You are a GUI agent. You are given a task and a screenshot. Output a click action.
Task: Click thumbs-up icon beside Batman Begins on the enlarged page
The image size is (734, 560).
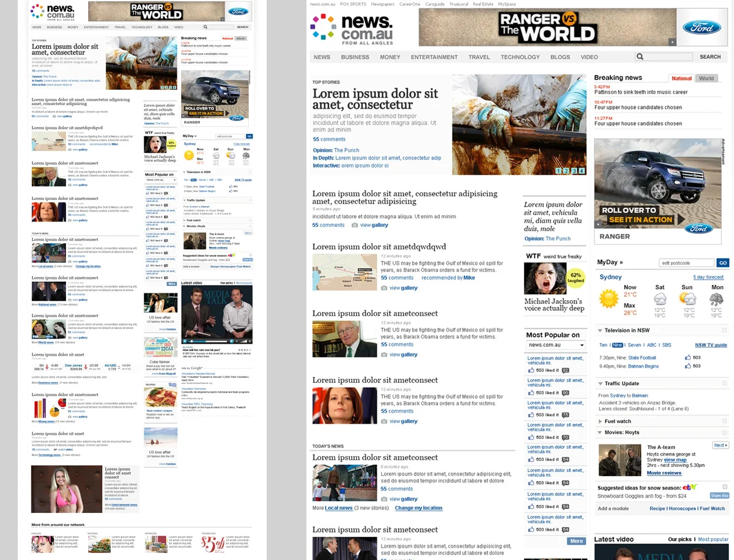tap(688, 366)
